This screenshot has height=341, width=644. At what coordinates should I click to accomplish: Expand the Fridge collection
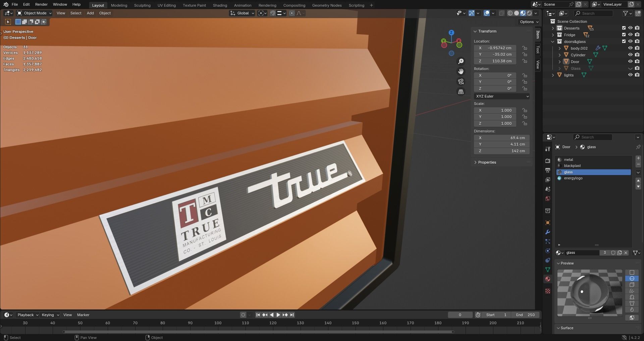553,35
